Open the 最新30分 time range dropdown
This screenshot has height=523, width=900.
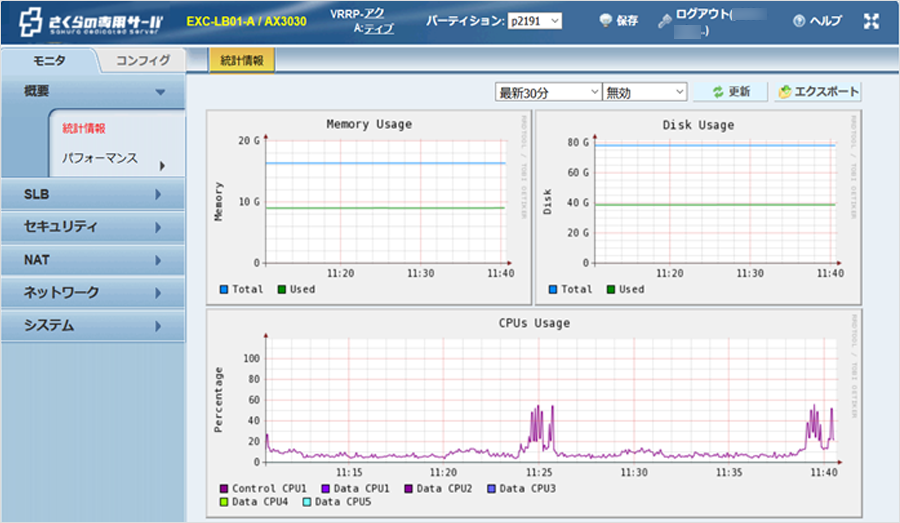[x=548, y=92]
